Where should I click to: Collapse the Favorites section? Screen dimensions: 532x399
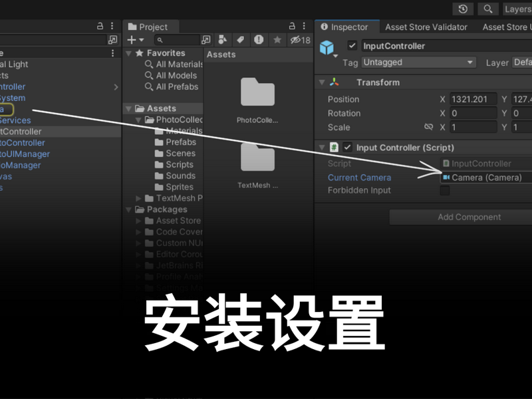(x=128, y=53)
